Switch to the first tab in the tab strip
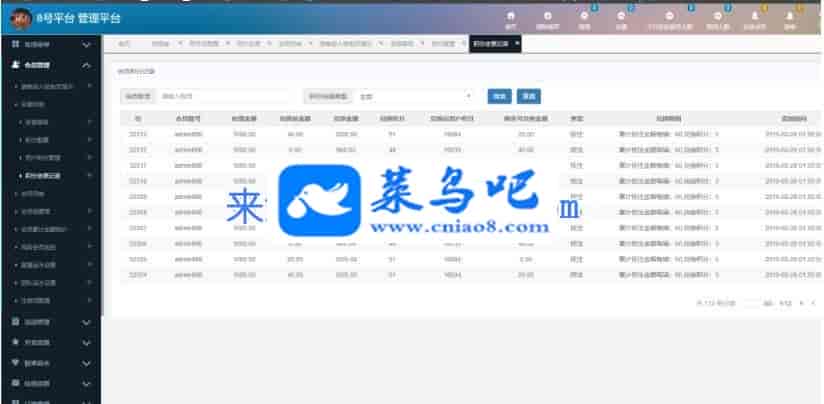This screenshot has width=824, height=404. click(x=125, y=44)
